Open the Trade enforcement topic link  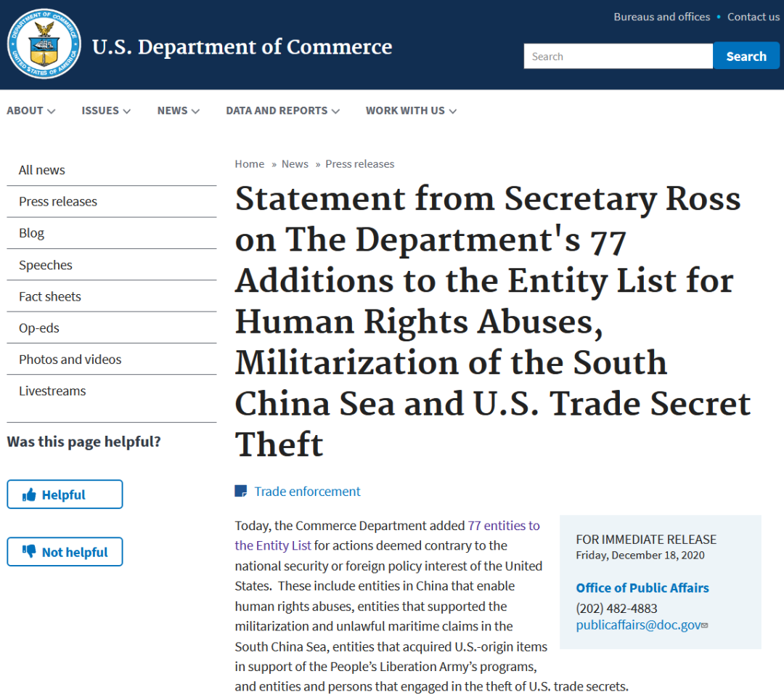click(307, 492)
